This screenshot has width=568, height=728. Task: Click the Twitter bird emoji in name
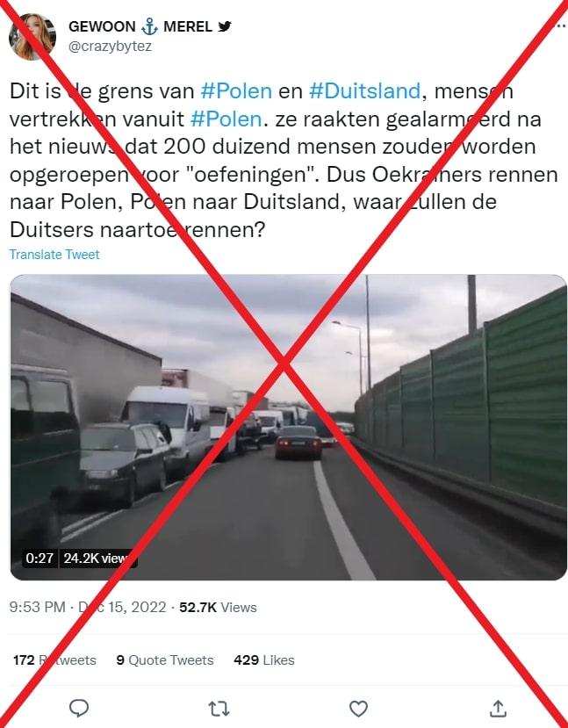(x=225, y=26)
